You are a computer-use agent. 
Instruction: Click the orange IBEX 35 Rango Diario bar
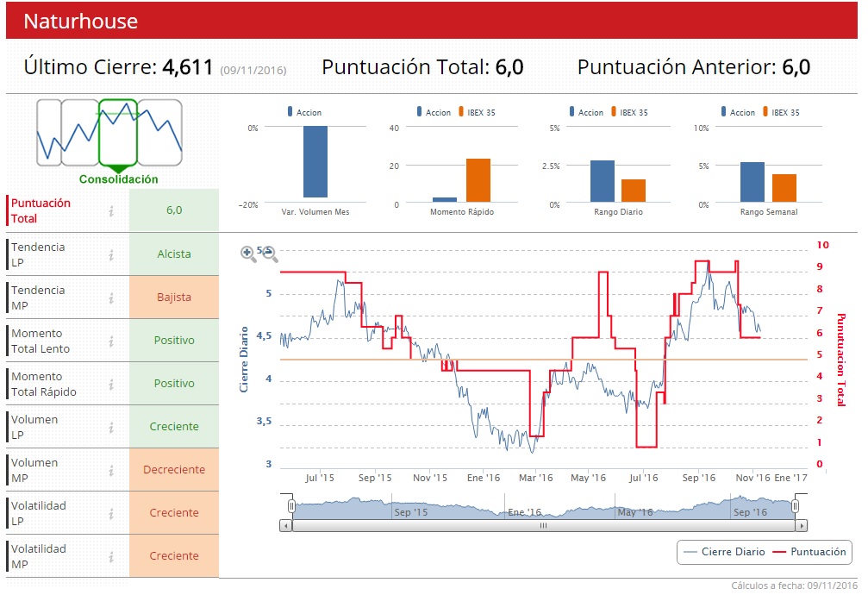point(634,191)
